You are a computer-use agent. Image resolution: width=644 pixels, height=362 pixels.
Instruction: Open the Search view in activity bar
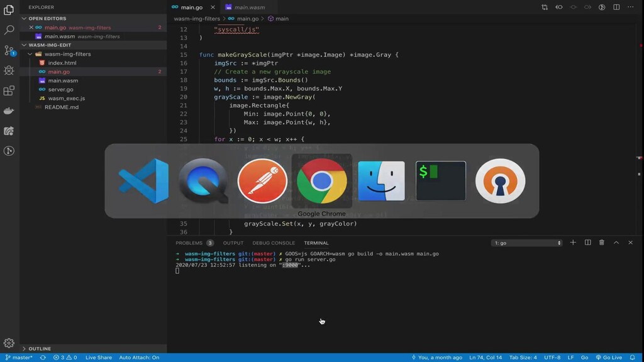(x=9, y=30)
